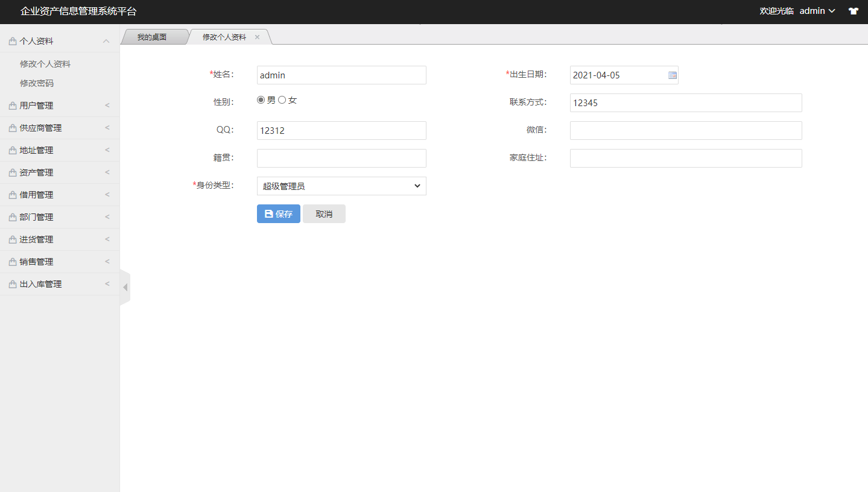Click the theme shirt icon in top bar
The width and height of the screenshot is (868, 492).
(x=854, y=11)
